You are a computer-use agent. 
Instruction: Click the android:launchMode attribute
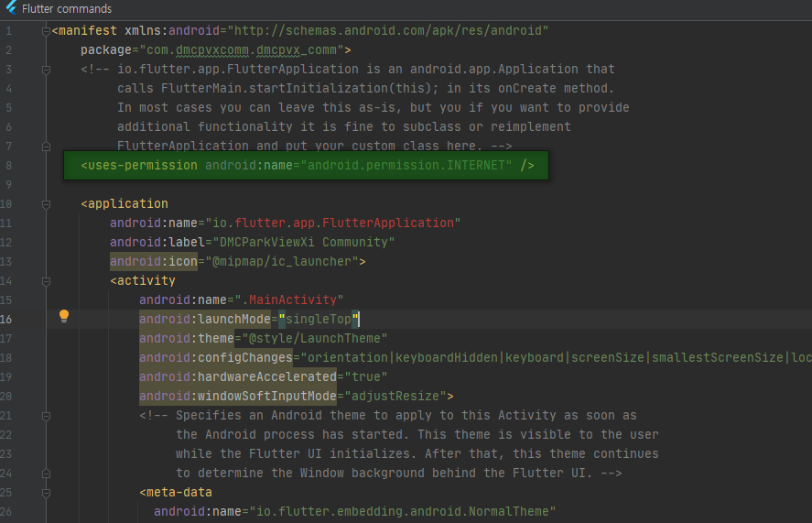204,319
